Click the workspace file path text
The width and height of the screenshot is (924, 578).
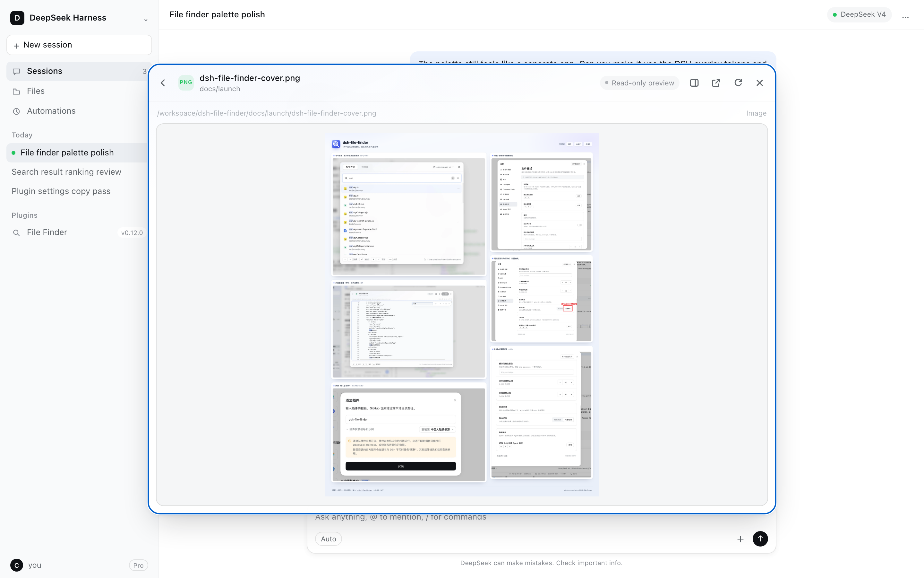point(267,113)
